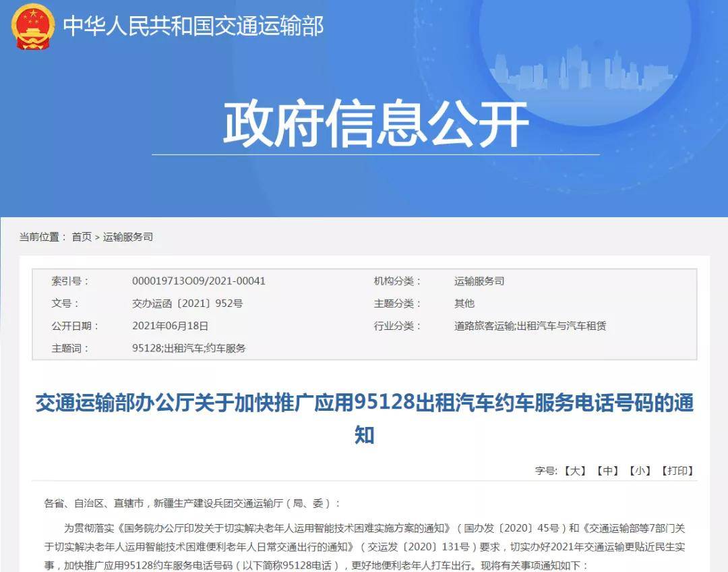Select index number 000019713O09/2021-00041
728x572 pixels.
pos(199,281)
